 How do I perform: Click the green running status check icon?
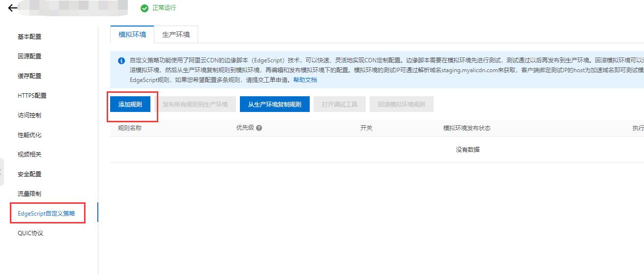(x=144, y=8)
